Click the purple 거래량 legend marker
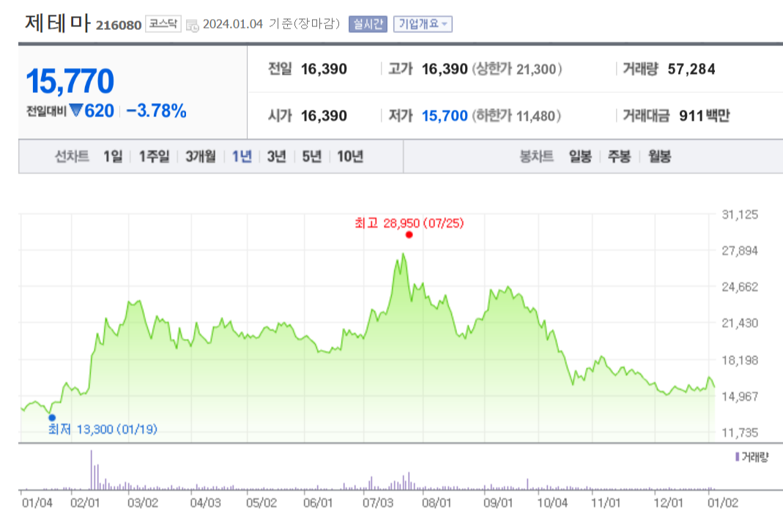 pos(737,457)
